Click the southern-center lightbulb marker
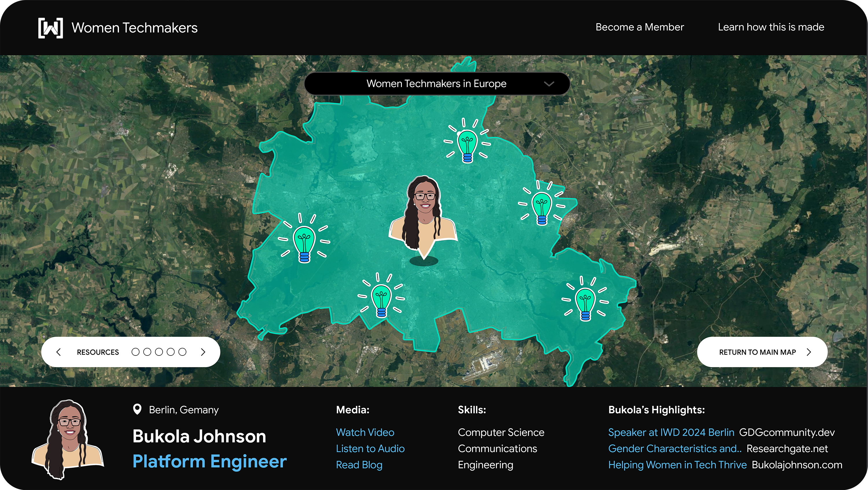 (381, 296)
